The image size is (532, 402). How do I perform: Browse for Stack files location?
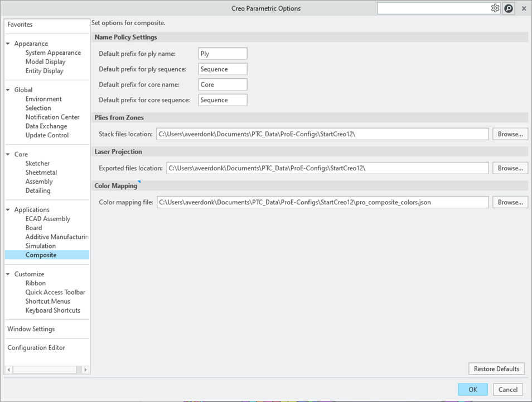pos(510,134)
